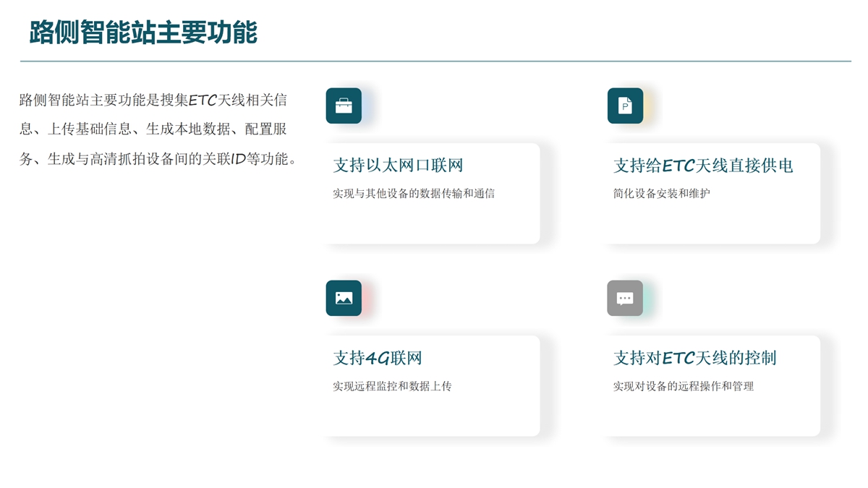Viewport: 868px width, 488px height.
Task: Click the red glow beside the picture icon
Action: (x=367, y=299)
